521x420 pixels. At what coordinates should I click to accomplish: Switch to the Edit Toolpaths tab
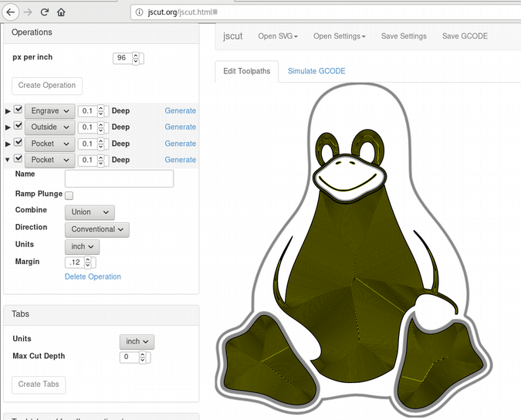tap(246, 71)
